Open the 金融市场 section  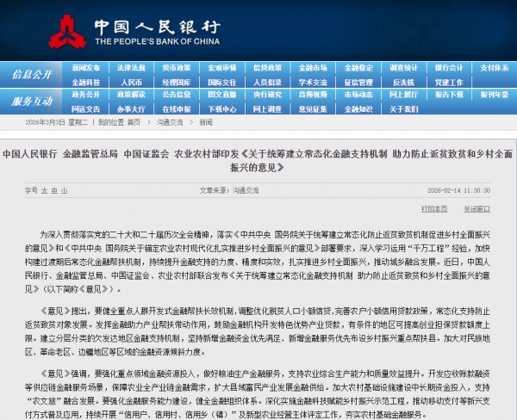click(x=313, y=68)
